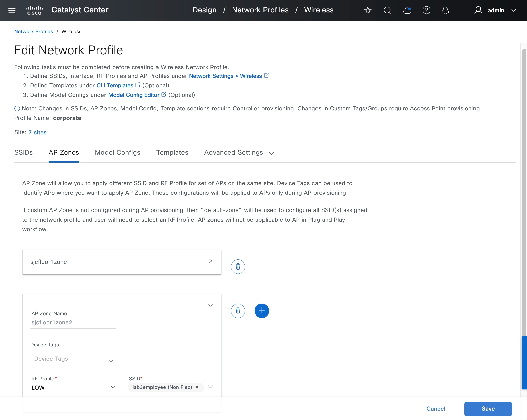527x420 pixels.
Task: Expand the sjcfloor1zone1 zone panel
Action: (x=210, y=261)
